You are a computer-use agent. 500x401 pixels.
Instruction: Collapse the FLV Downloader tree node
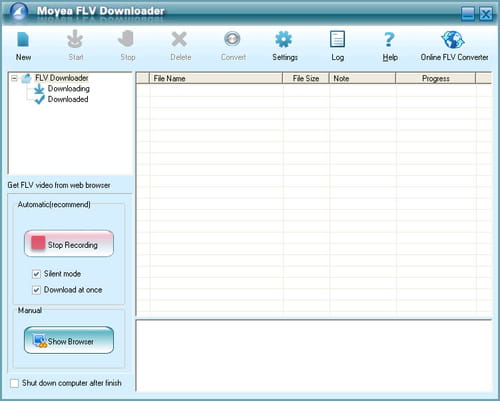14,78
